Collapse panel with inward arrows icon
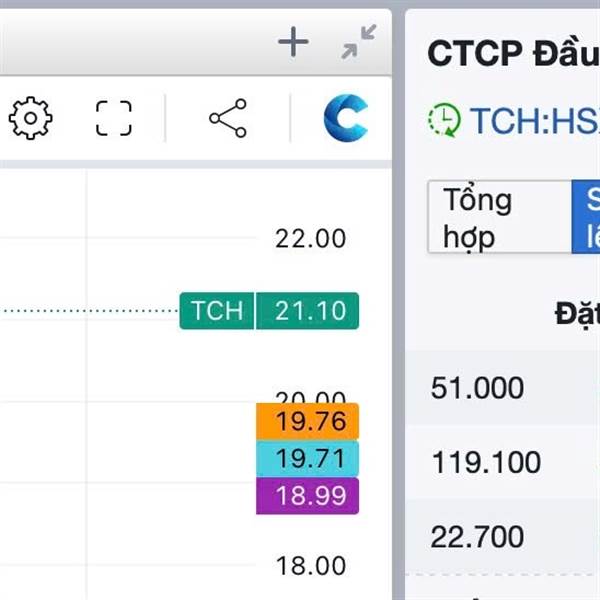This screenshot has height=600, width=600. click(359, 42)
